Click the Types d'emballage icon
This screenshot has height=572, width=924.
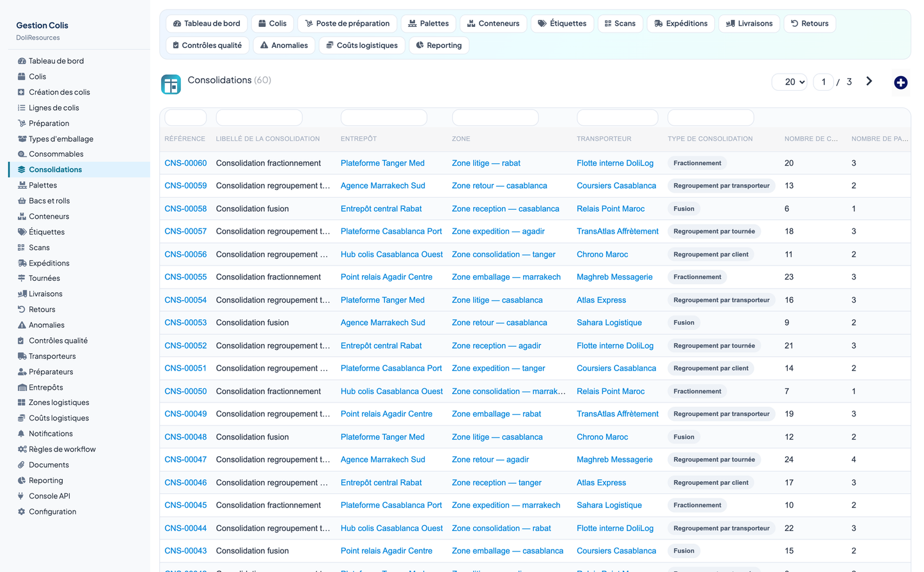[22, 139]
